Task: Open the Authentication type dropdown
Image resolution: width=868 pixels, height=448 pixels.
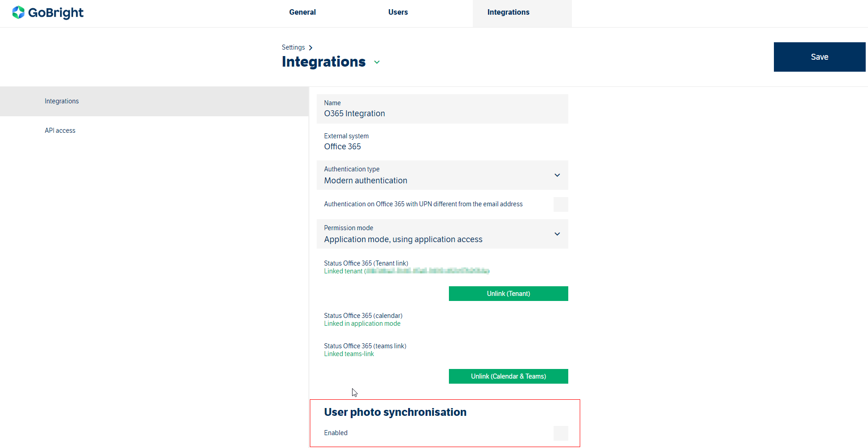Action: pos(442,175)
